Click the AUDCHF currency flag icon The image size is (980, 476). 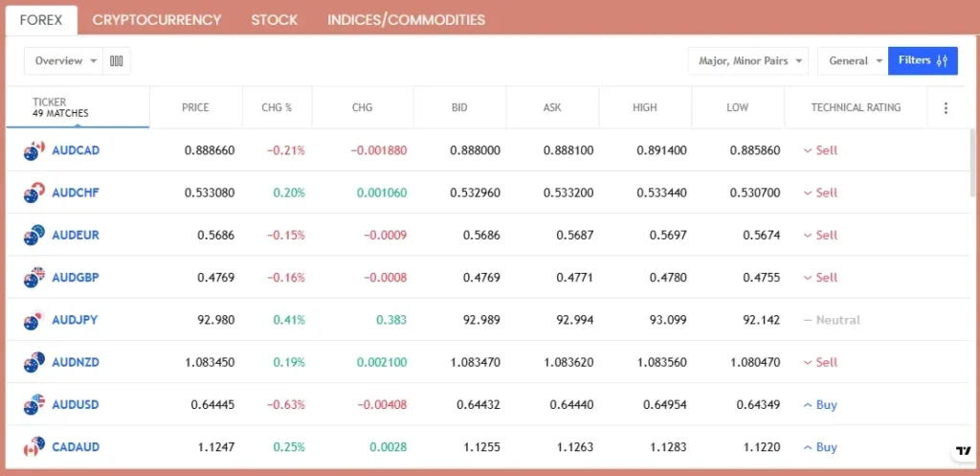point(34,193)
